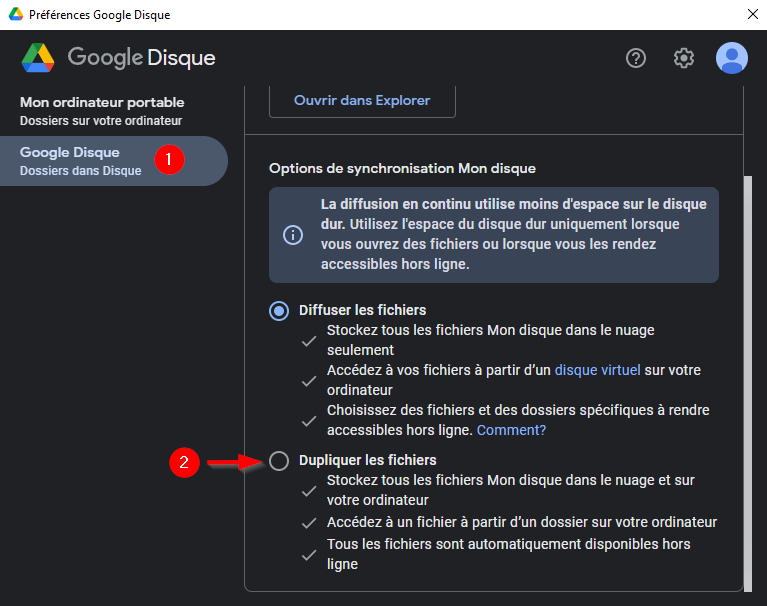The height and width of the screenshot is (606, 767).
Task: Open the Comment? help link
Action: pos(511,430)
